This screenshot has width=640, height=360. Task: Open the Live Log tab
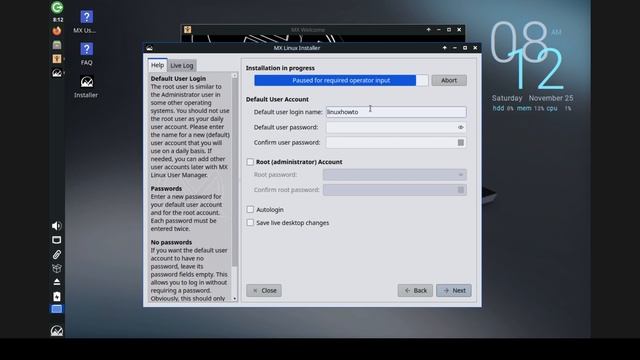click(182, 65)
